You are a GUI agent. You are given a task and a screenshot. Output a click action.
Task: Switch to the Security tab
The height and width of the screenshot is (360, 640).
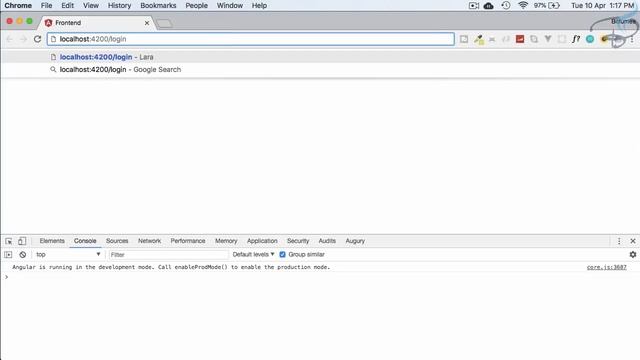(298, 241)
